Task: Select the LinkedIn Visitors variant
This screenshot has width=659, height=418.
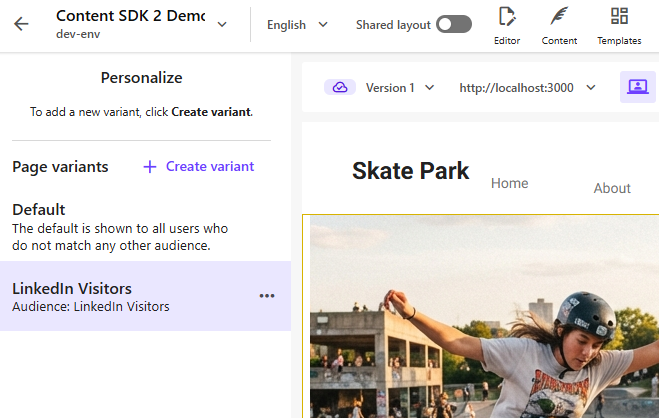Action: 145,296
